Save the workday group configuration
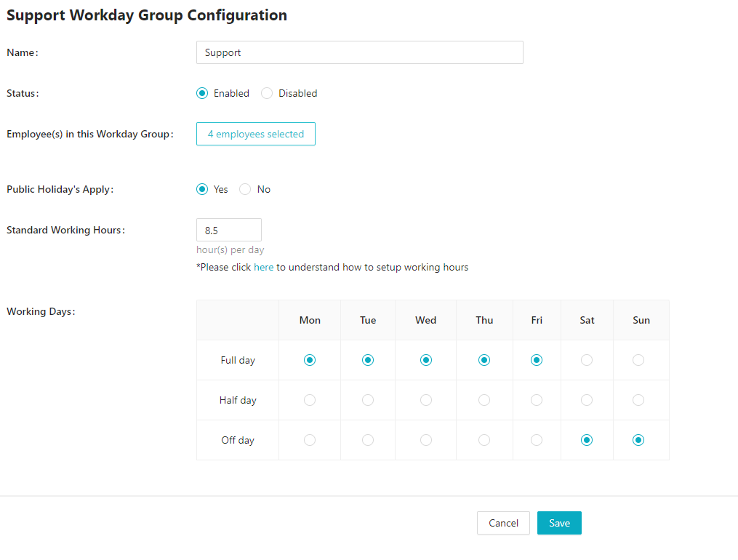738x560 pixels. (x=559, y=523)
